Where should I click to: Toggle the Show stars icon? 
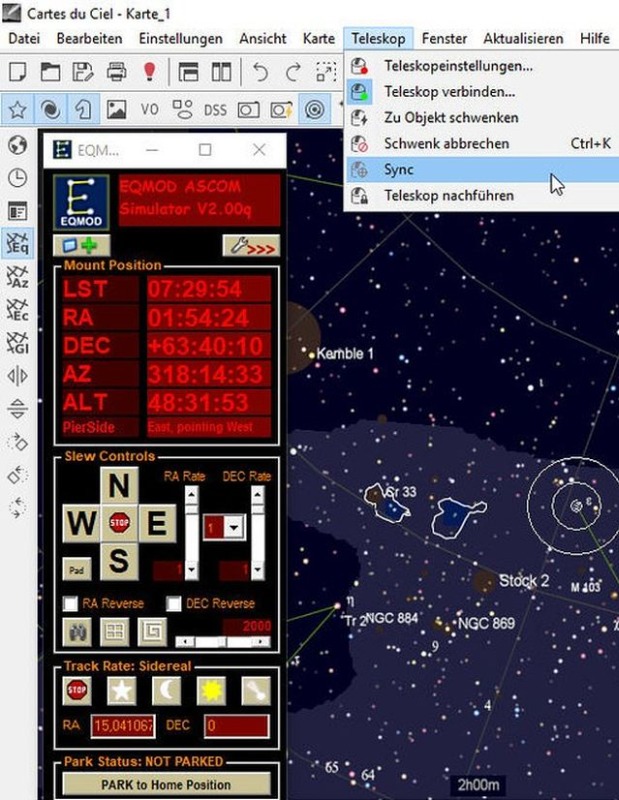(18, 109)
